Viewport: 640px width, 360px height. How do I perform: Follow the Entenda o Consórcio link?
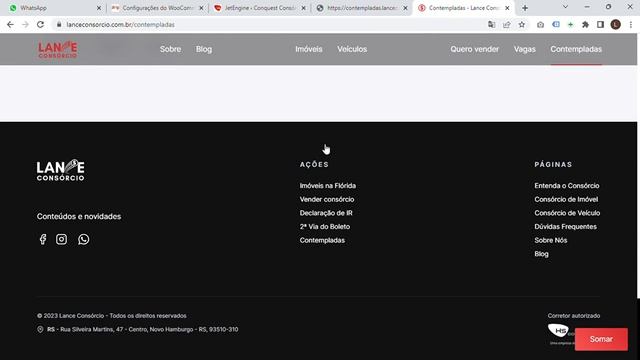pos(567,186)
